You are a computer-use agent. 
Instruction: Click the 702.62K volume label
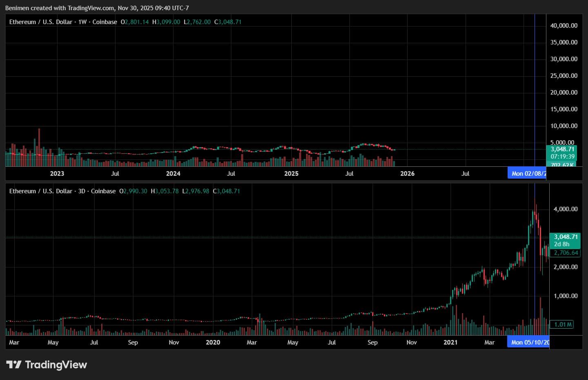point(562,165)
